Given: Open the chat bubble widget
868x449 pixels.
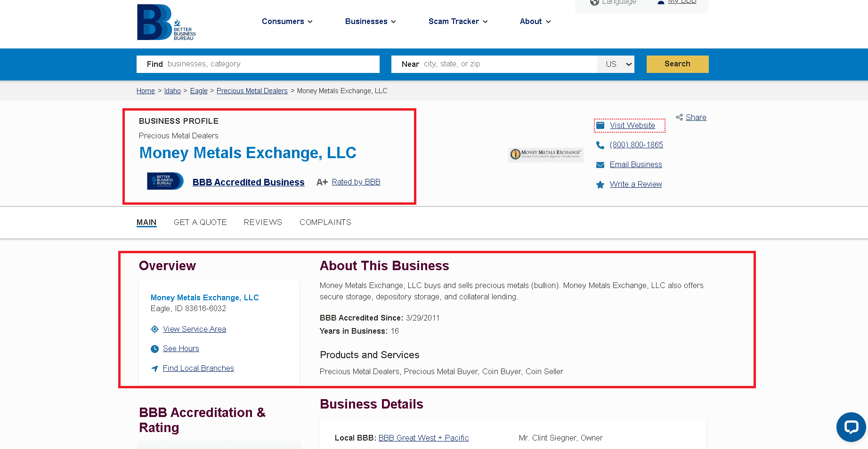Looking at the screenshot, I should [851, 427].
